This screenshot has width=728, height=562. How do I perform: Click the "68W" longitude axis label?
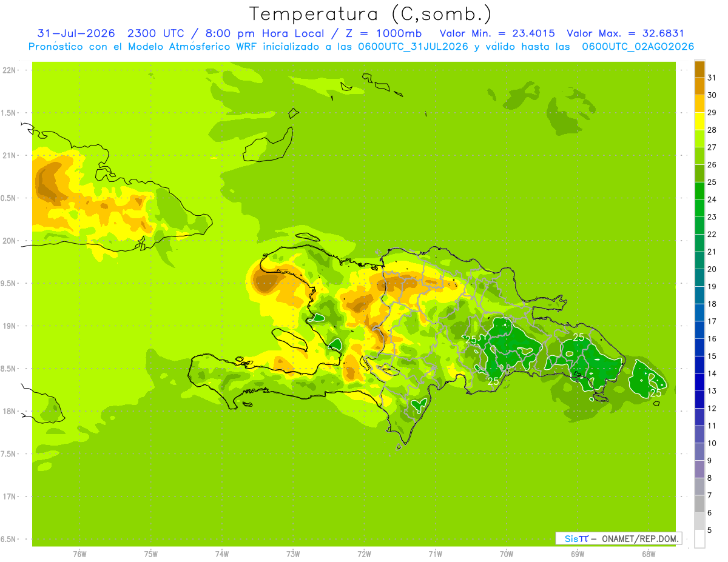pyautogui.click(x=649, y=554)
